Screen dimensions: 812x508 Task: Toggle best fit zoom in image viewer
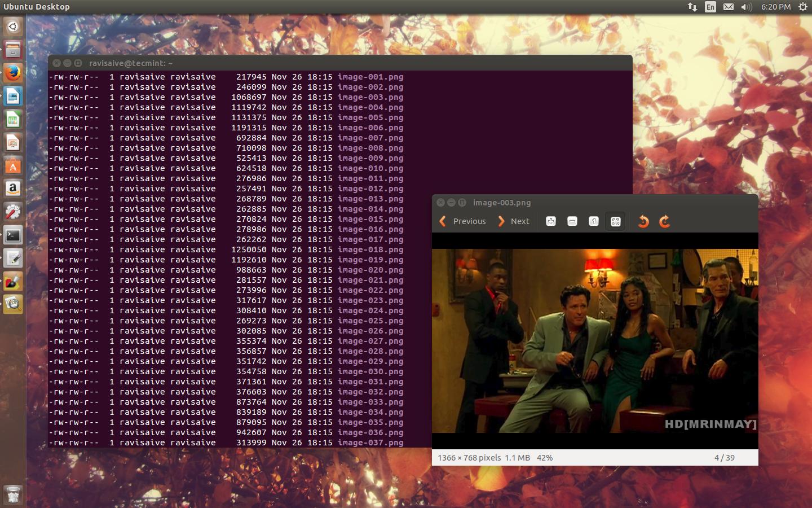[615, 221]
